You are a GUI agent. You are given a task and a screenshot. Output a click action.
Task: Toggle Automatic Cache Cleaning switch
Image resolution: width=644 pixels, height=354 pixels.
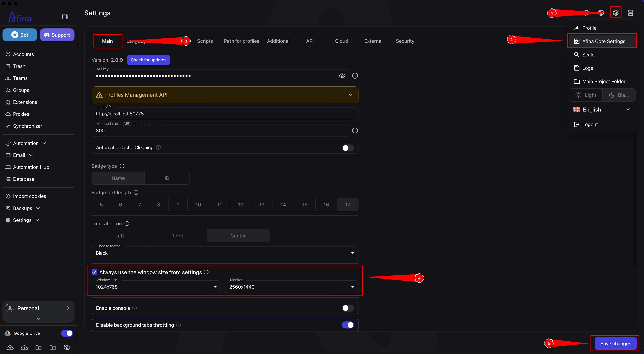click(348, 148)
